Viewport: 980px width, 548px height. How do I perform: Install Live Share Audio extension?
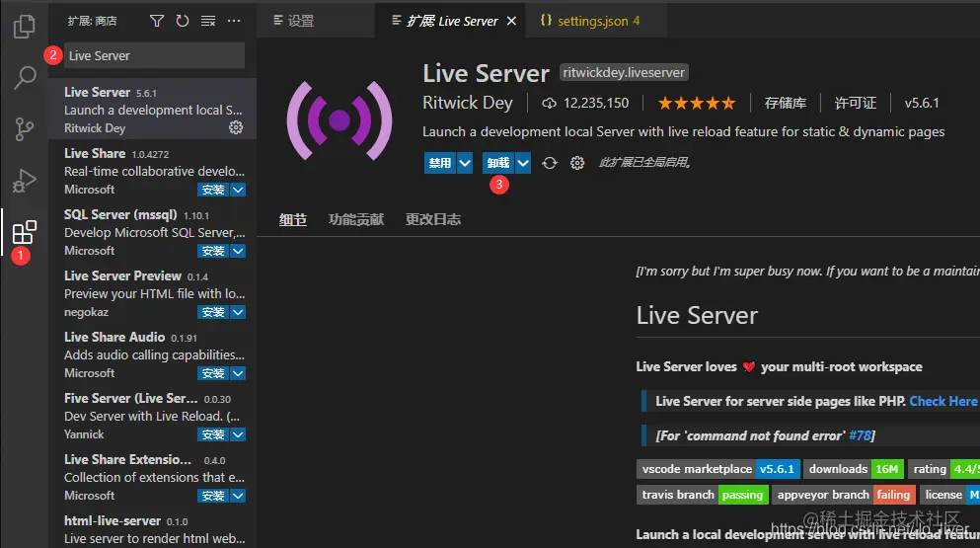[x=213, y=373]
